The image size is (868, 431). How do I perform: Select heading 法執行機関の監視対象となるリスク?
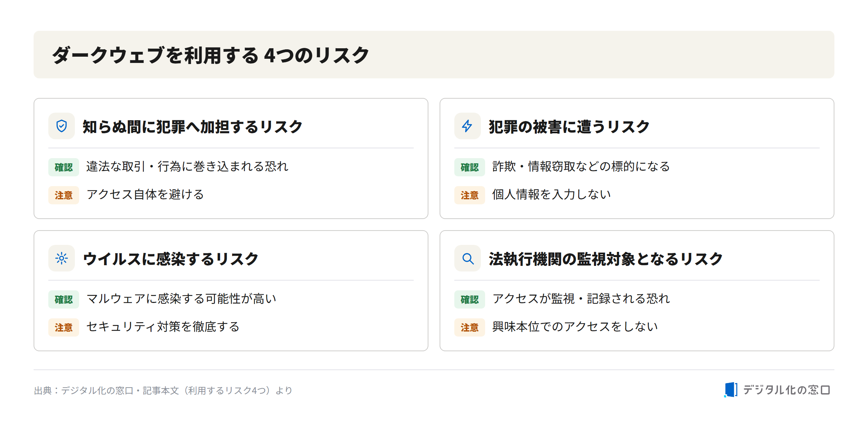coord(606,259)
